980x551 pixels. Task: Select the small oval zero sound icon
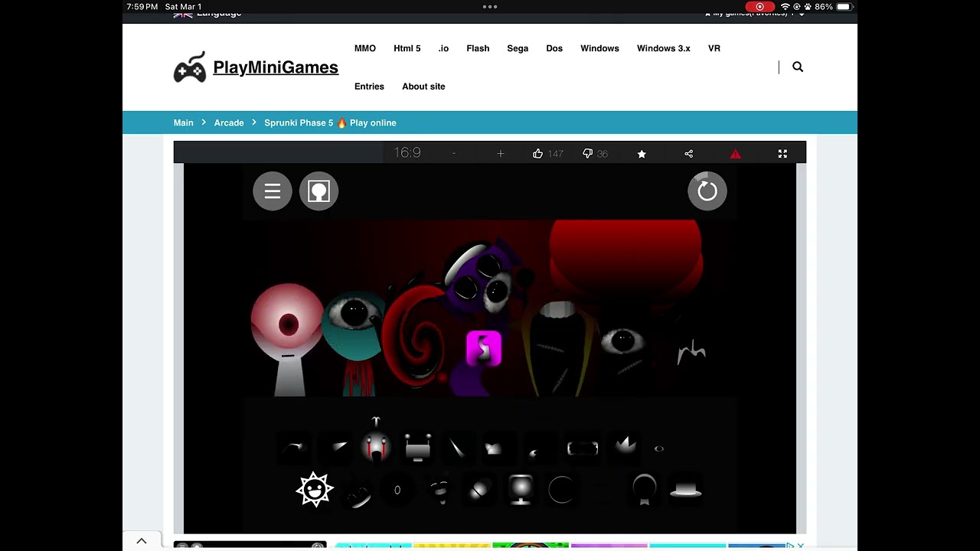pos(397,490)
